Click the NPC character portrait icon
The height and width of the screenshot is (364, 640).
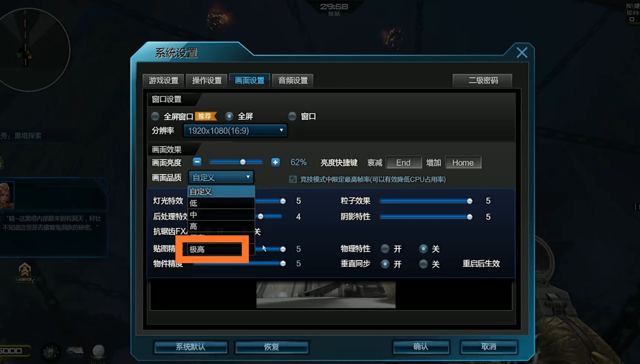pyautogui.click(x=6, y=195)
